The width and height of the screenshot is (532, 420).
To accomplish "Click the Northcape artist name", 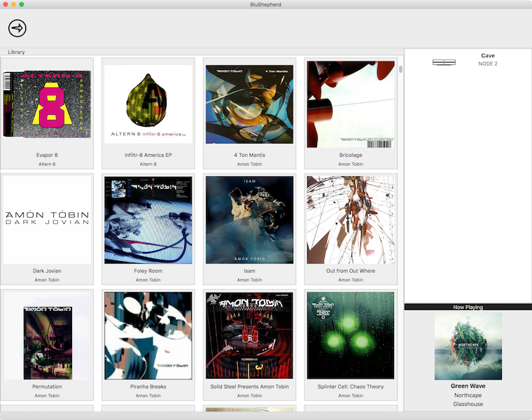I will (468, 395).
